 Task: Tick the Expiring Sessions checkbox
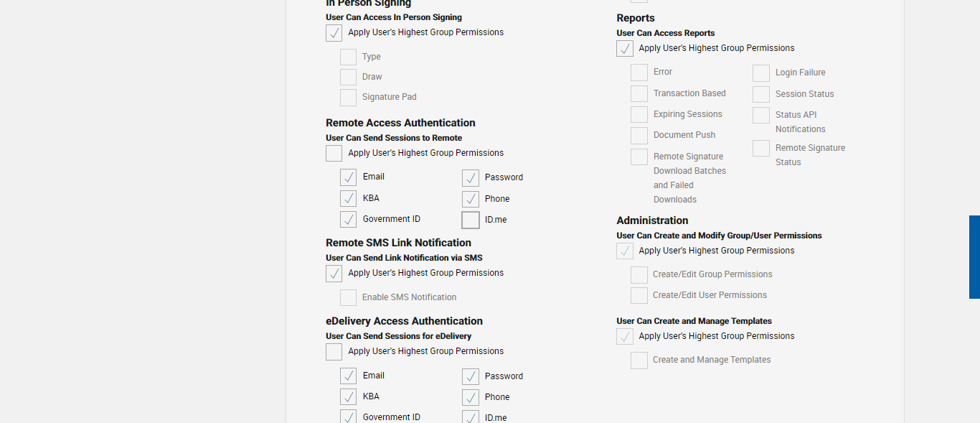[x=639, y=115]
